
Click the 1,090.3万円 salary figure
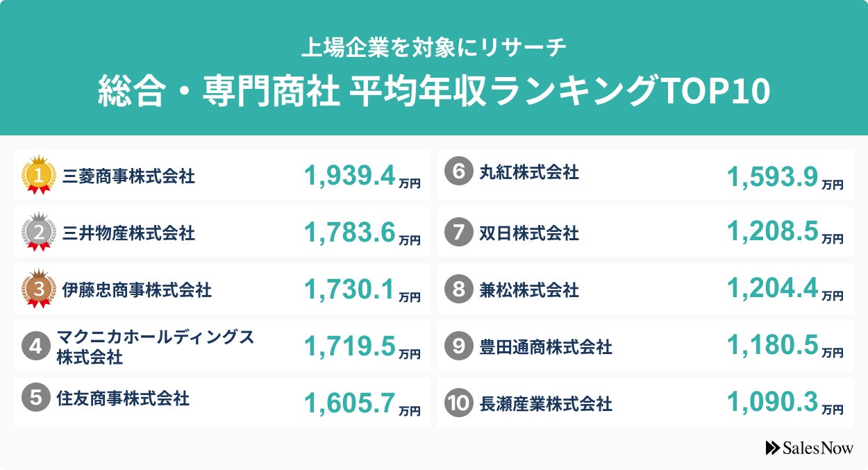click(785, 403)
